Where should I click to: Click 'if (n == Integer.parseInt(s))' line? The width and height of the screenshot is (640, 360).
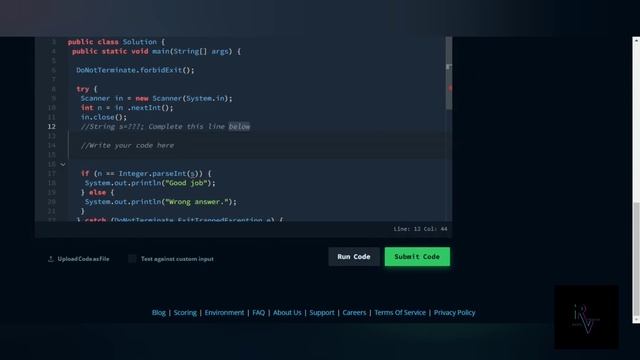point(146,173)
